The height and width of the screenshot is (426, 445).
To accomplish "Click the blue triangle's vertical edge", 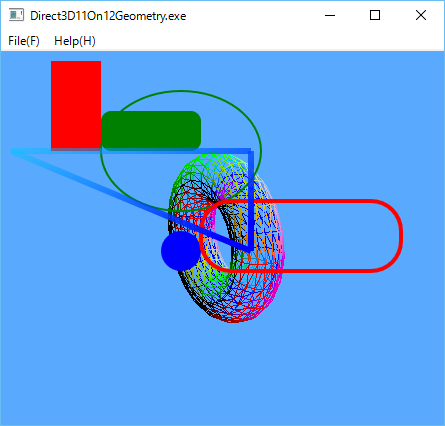I will pyautogui.click(x=251, y=200).
